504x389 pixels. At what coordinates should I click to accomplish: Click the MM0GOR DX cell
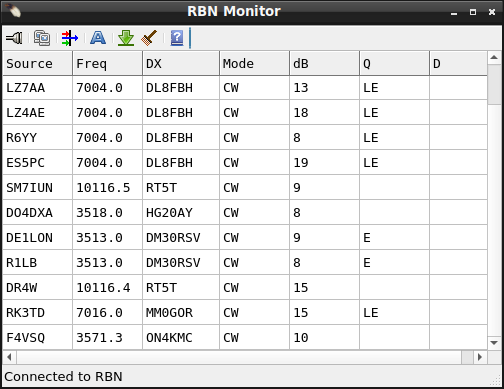pyautogui.click(x=181, y=313)
